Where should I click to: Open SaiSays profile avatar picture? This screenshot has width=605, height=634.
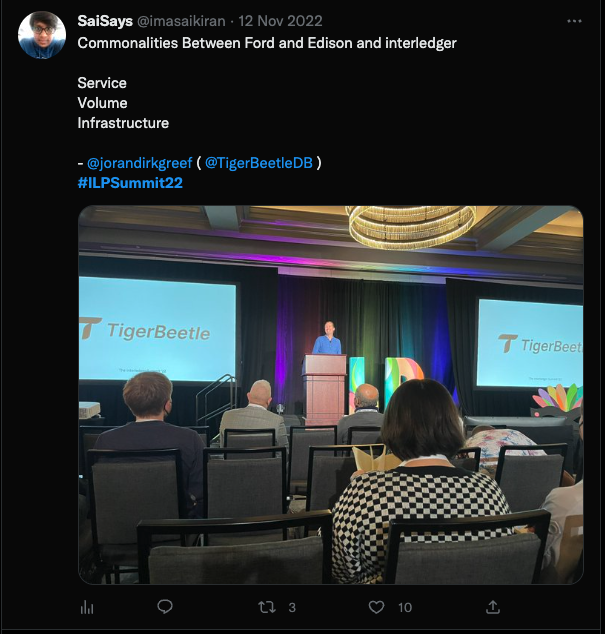42,35
